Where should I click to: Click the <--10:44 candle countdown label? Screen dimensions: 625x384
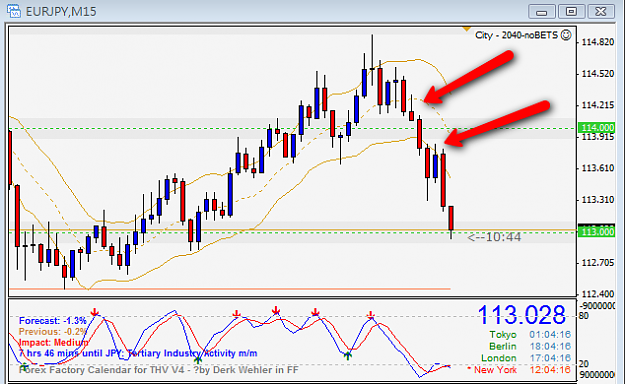(x=494, y=237)
